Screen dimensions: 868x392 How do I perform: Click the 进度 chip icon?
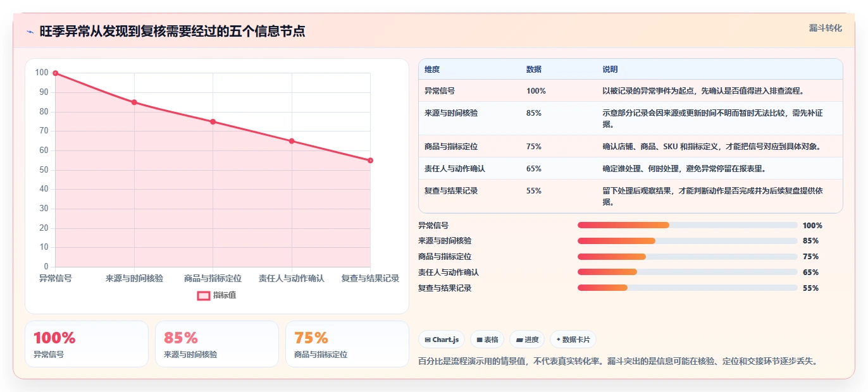coord(519,340)
